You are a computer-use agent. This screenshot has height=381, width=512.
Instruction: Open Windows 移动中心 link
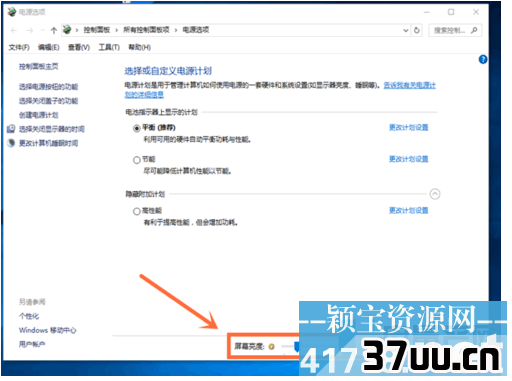[x=47, y=330]
